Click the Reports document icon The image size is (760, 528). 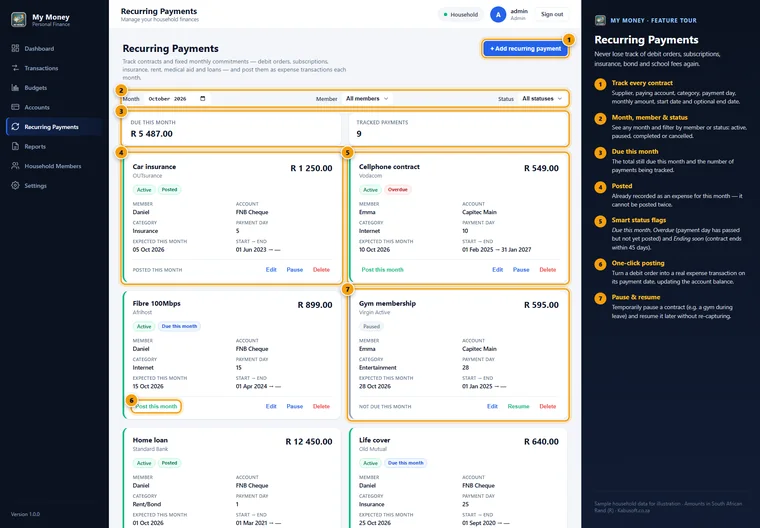tap(16, 146)
